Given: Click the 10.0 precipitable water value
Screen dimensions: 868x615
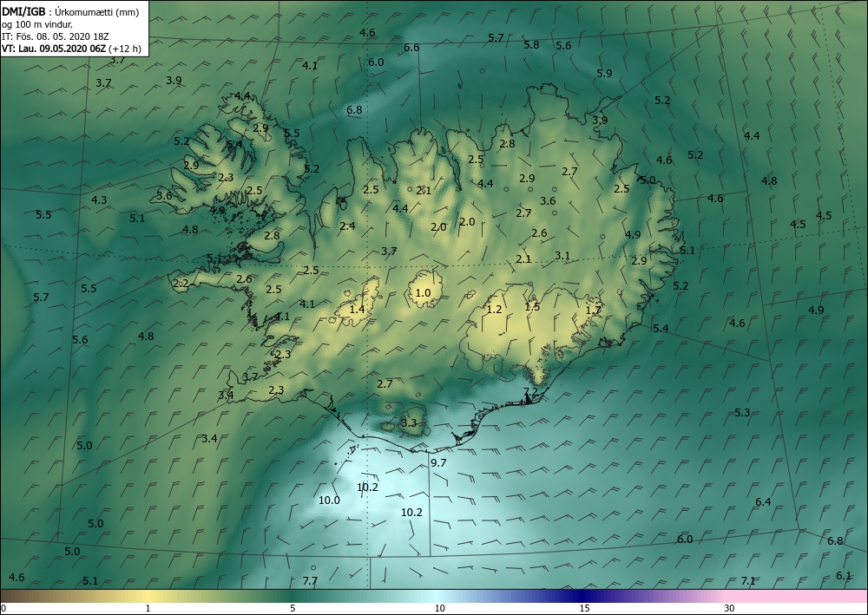Looking at the screenshot, I should (x=329, y=501).
